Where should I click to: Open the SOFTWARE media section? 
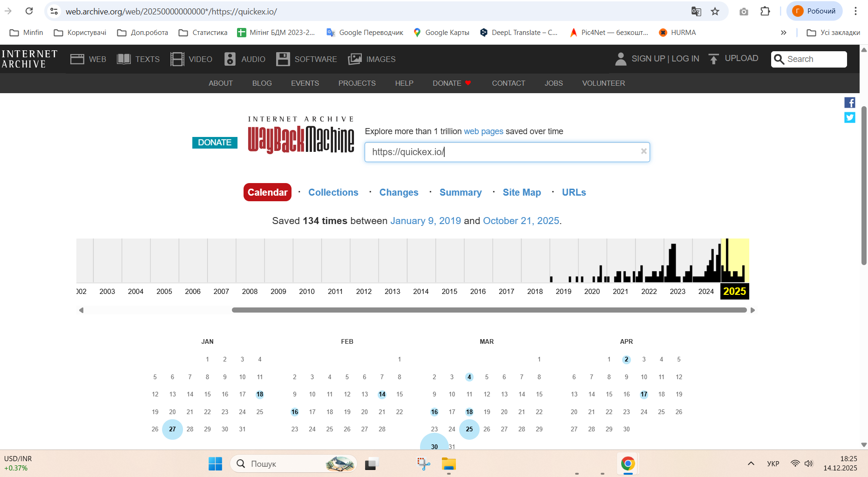306,59
